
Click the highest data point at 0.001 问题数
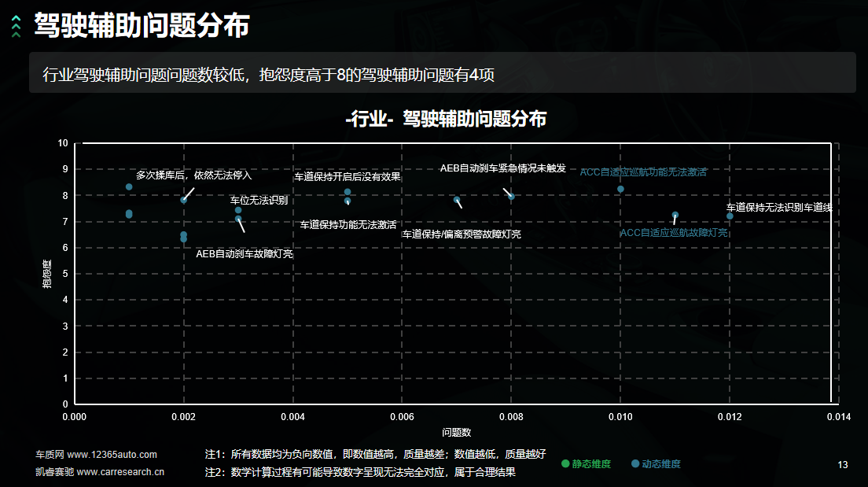coord(129,187)
